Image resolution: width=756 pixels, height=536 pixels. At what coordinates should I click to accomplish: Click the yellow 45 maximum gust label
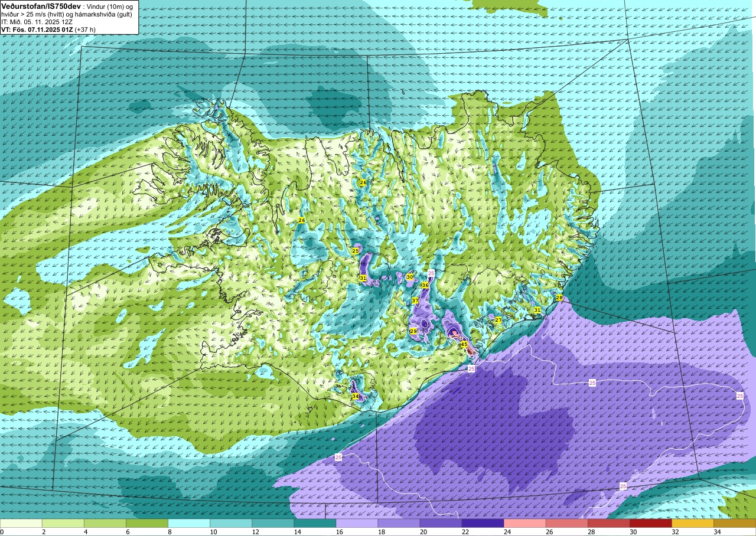coord(464,344)
